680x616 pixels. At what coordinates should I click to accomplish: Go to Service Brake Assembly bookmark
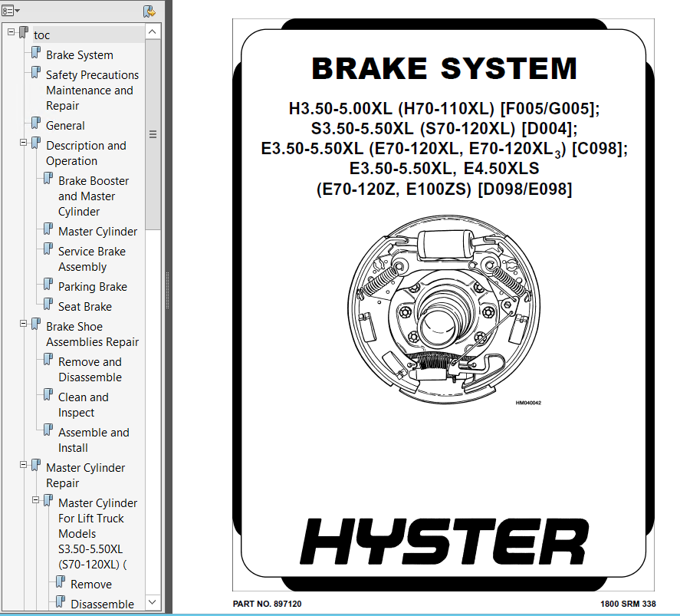tap(91, 259)
